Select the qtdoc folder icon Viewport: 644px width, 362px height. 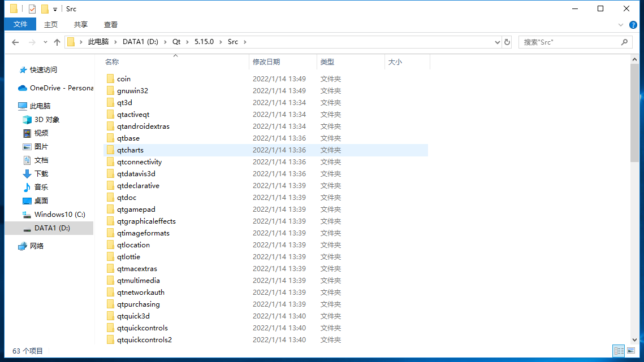pyautogui.click(x=110, y=198)
